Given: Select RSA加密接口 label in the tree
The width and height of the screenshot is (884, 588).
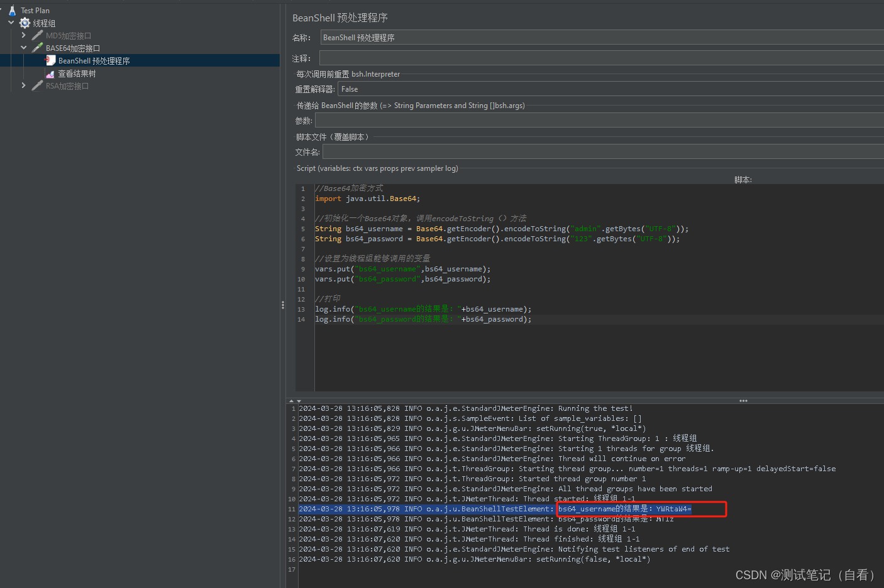Looking at the screenshot, I should click(x=67, y=86).
